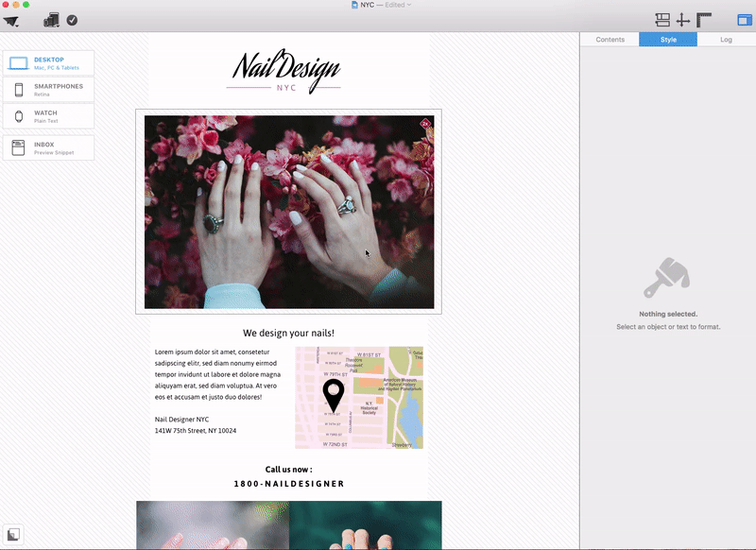Select the Watch Plain Text preview
Screen dimensions: 756x550
click(49, 116)
